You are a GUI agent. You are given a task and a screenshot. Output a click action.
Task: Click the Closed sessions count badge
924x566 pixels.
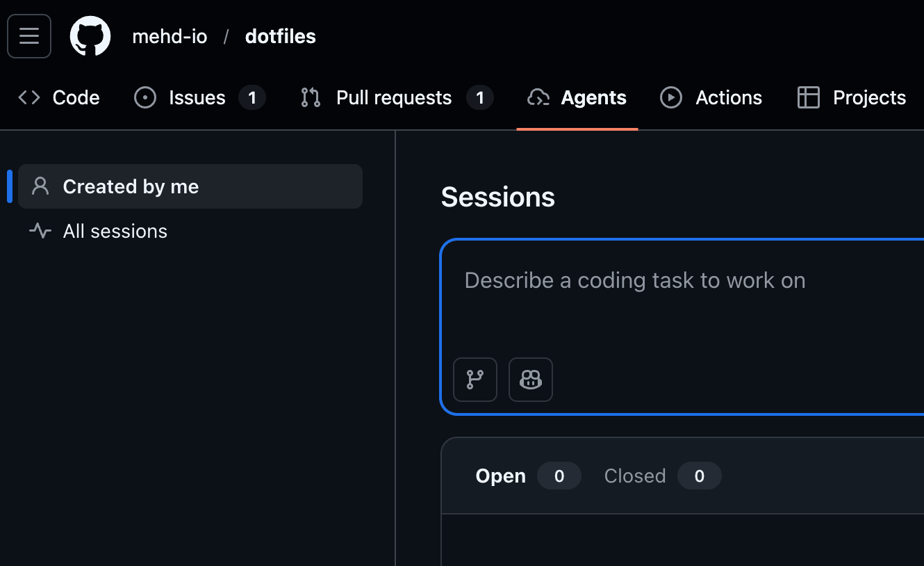pyautogui.click(x=700, y=476)
